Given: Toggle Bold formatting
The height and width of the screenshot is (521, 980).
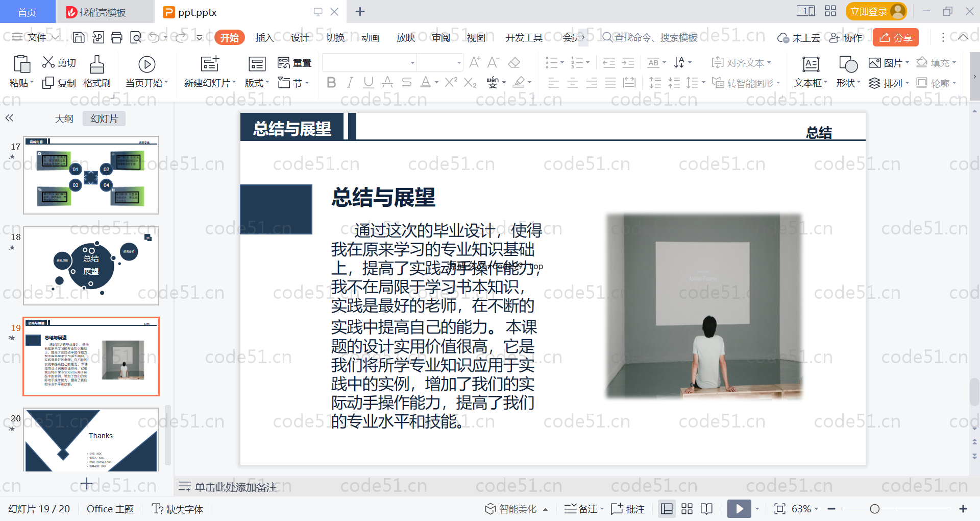Looking at the screenshot, I should (331, 82).
